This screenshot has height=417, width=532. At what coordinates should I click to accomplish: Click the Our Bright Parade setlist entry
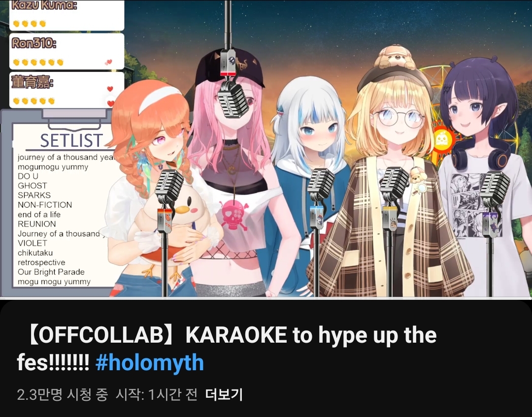51,272
